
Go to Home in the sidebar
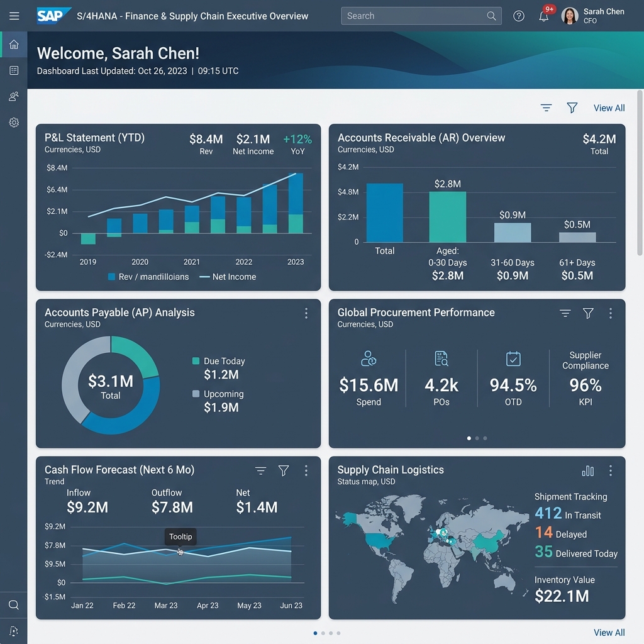point(14,45)
